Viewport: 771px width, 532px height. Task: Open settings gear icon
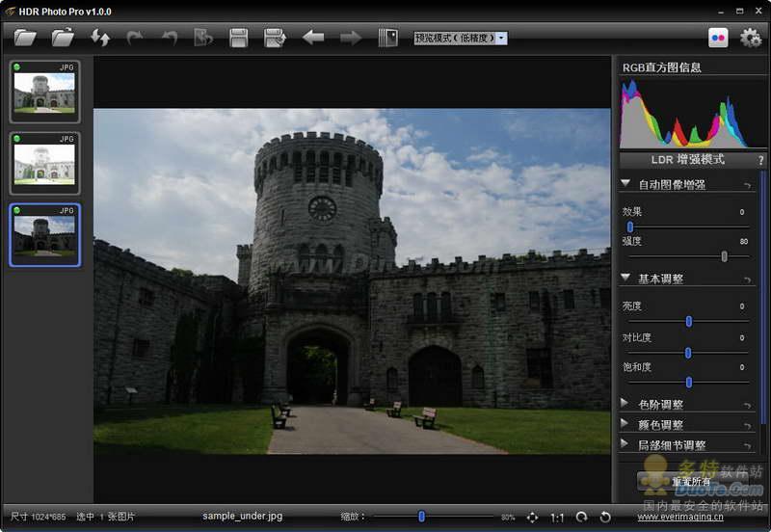[x=751, y=38]
